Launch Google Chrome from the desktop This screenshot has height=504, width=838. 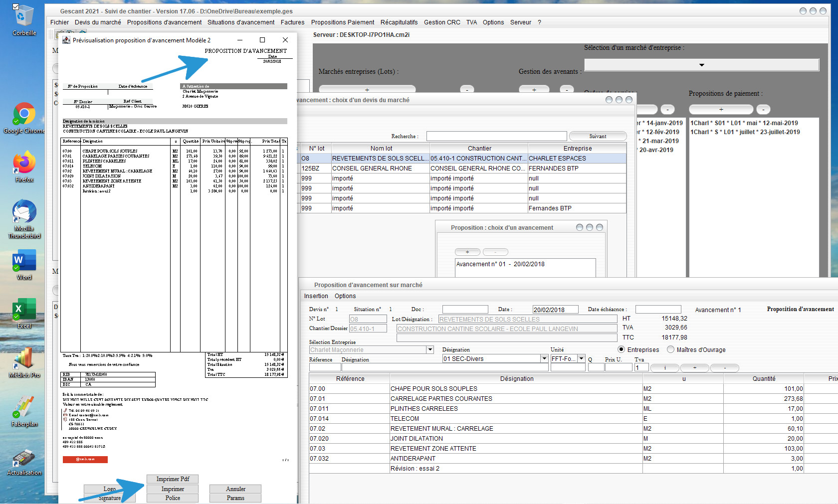23,118
